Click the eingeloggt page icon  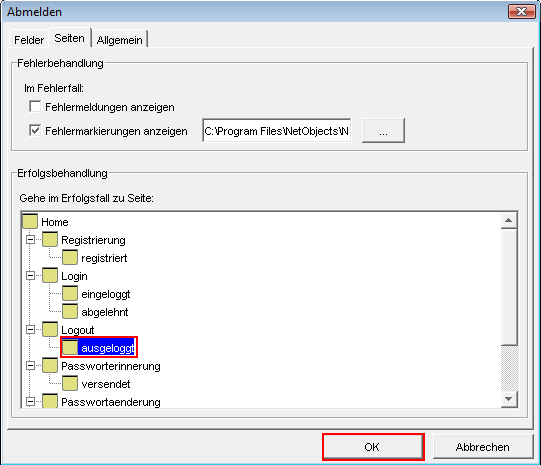tap(70, 294)
